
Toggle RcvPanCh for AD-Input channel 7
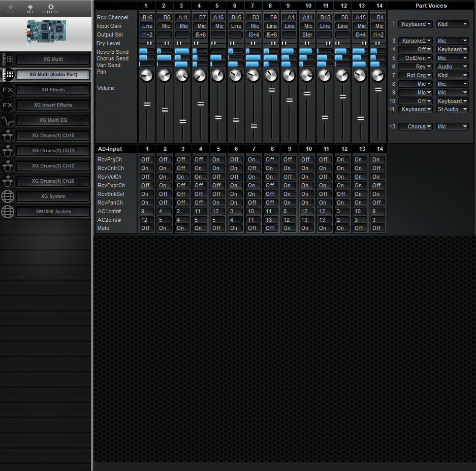pyautogui.click(x=253, y=203)
